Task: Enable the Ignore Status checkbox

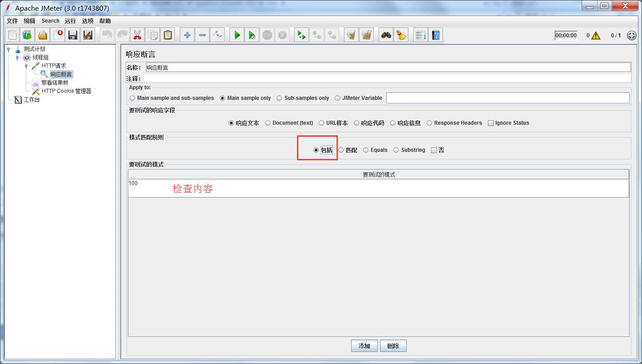Action: [x=508, y=123]
